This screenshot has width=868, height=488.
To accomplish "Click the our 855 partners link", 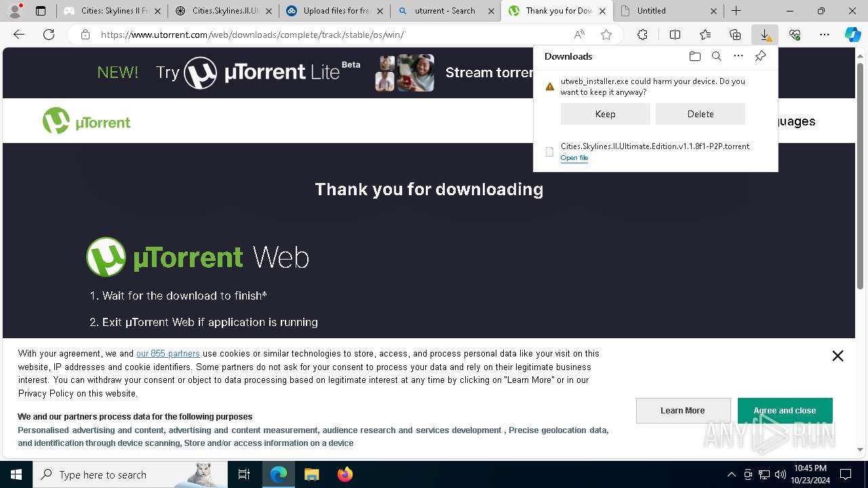I will click(x=168, y=353).
